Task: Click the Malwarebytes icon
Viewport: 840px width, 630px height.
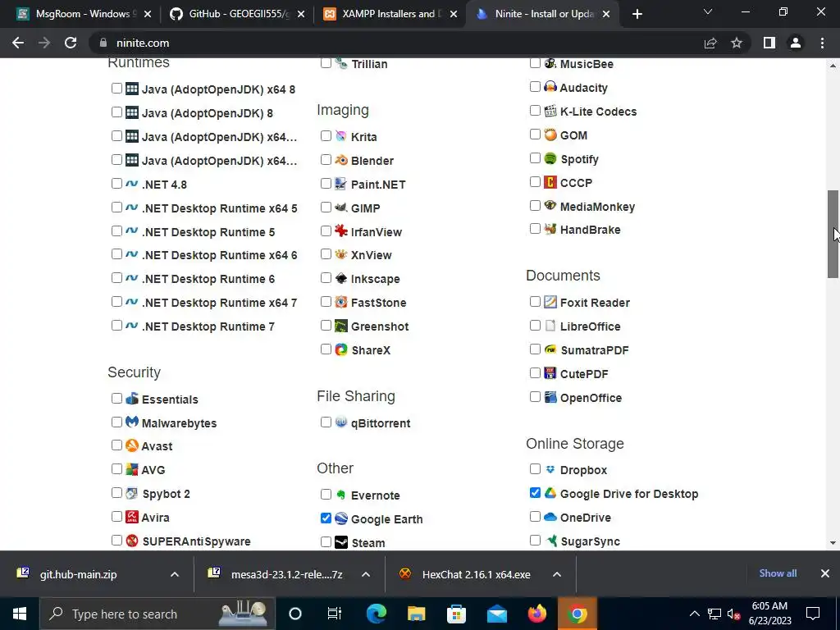Action: pos(132,422)
